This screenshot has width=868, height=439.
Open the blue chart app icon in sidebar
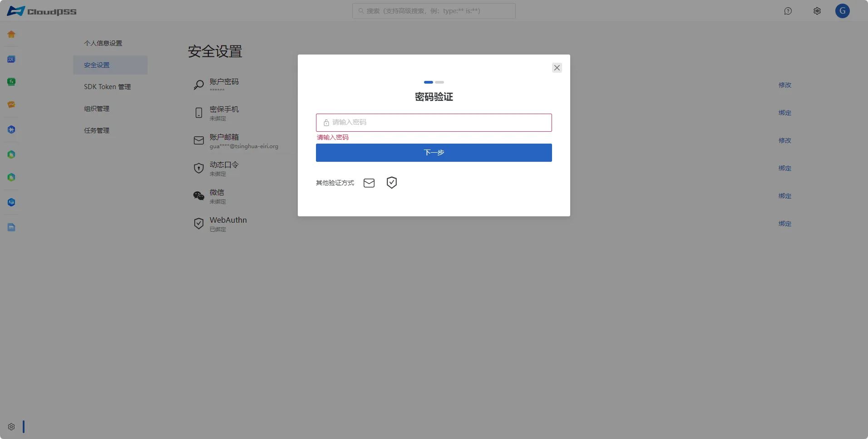point(11,59)
